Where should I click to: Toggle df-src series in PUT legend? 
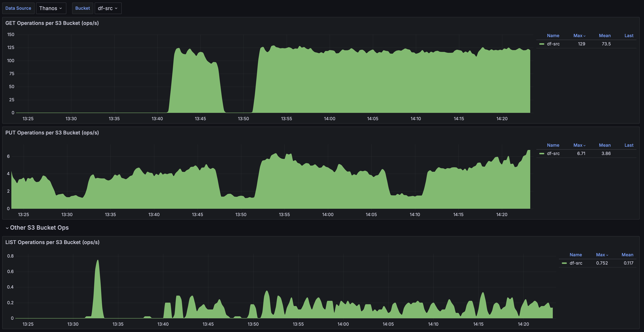[553, 154]
